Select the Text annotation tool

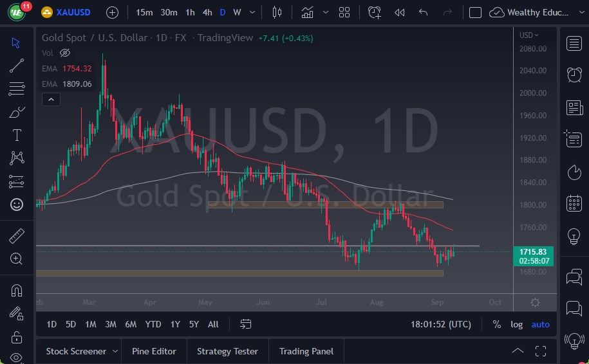(17, 135)
